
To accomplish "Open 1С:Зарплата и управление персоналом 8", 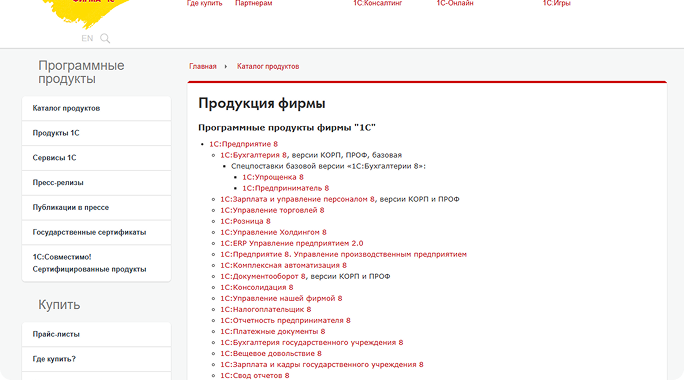I will tap(297, 199).
